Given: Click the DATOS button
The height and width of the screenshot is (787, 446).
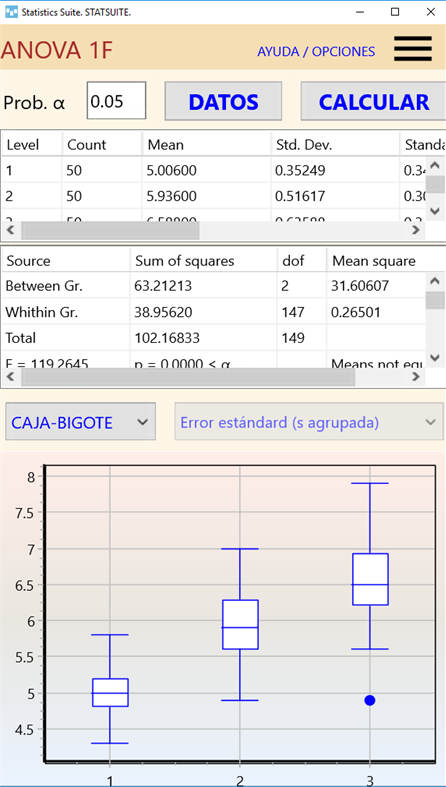Looking at the screenshot, I should [x=223, y=101].
